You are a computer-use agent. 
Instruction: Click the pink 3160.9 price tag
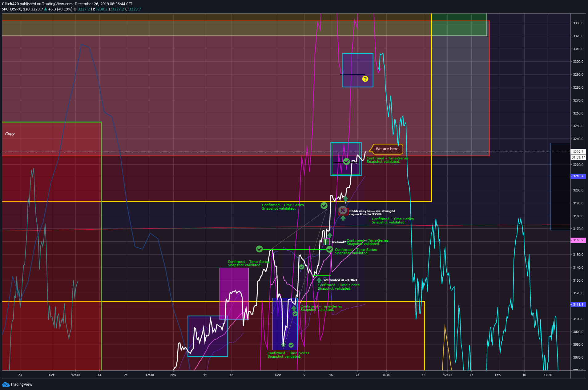578,240
